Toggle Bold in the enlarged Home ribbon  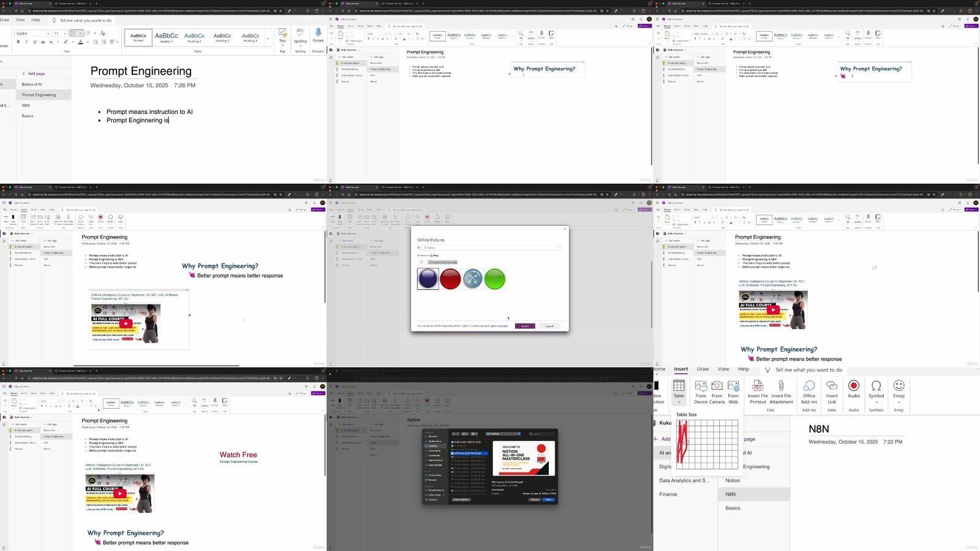tap(18, 42)
